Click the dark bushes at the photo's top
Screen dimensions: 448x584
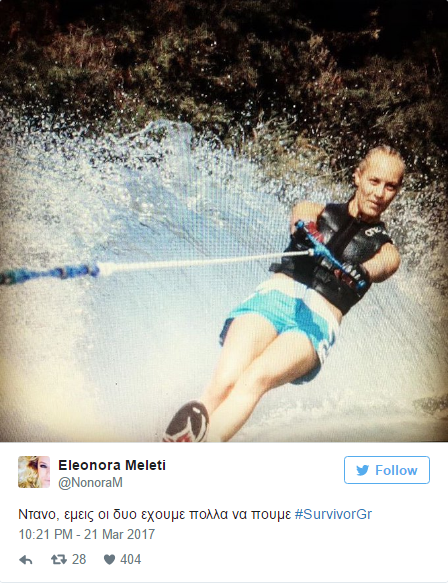[223, 56]
